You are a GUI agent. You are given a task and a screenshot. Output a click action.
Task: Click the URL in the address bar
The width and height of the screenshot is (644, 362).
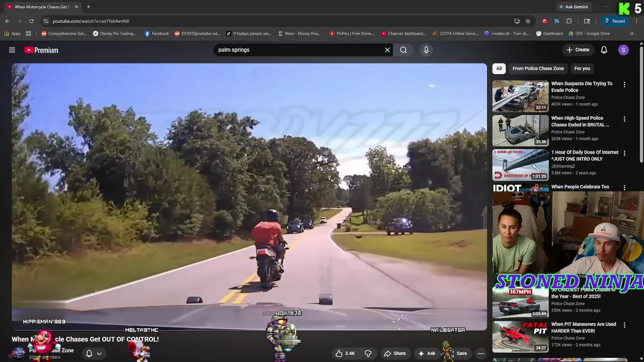91,21
